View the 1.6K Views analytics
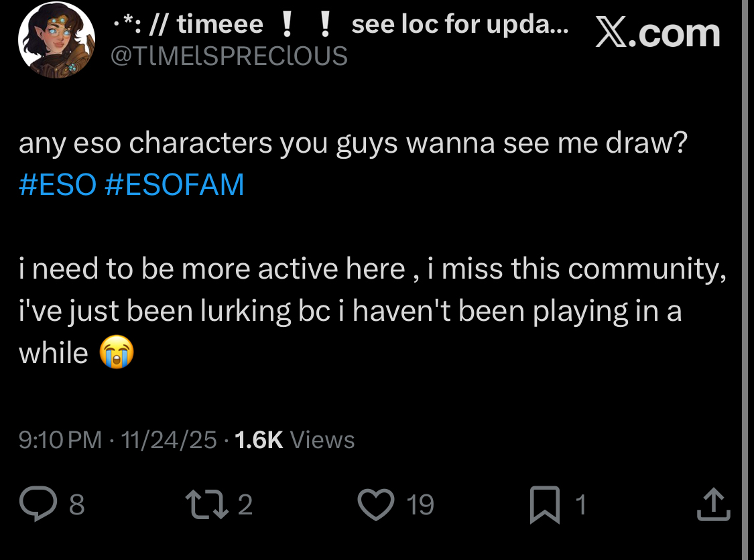The width and height of the screenshot is (754, 560). point(296,440)
